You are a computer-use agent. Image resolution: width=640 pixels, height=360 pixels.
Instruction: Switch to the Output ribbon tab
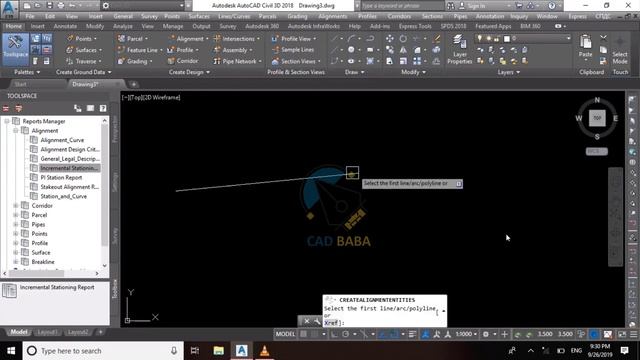(201, 26)
